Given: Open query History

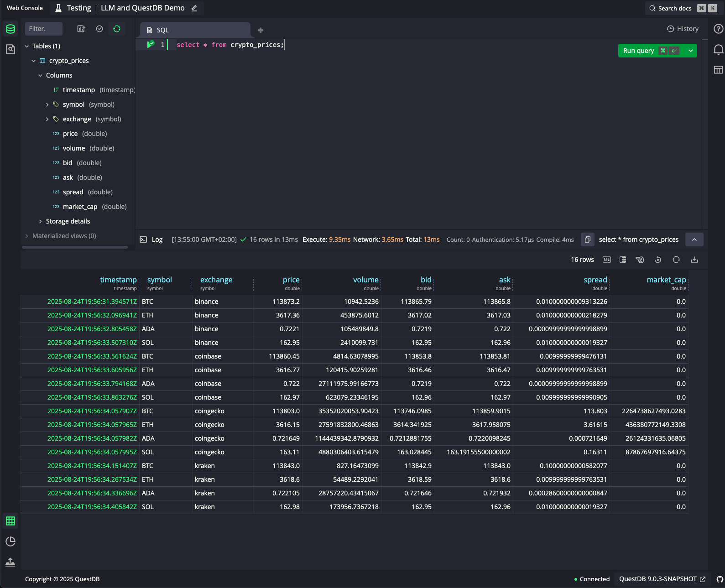Looking at the screenshot, I should click(x=683, y=29).
